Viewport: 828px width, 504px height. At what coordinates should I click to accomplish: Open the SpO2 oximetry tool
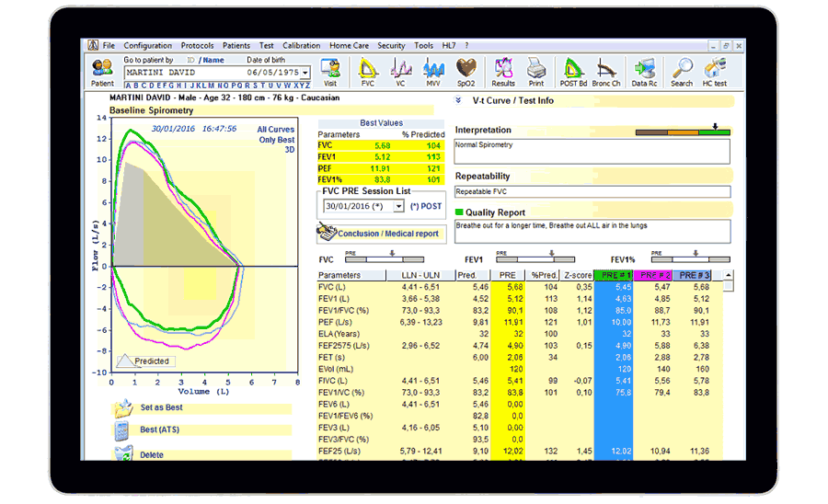click(466, 72)
